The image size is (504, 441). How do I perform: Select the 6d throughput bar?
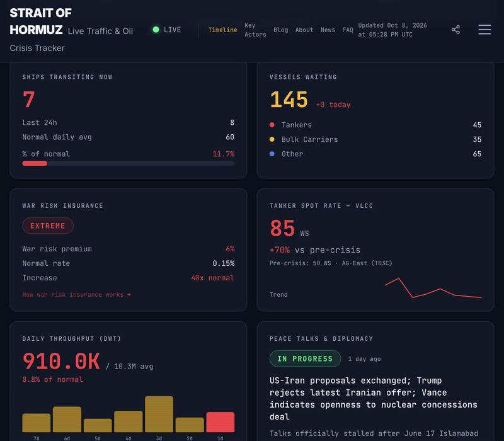click(67, 420)
